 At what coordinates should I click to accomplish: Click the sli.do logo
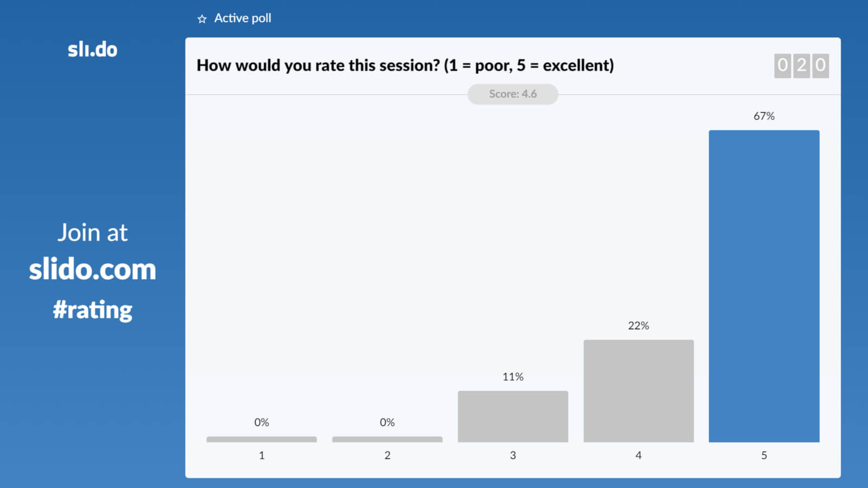tap(92, 49)
